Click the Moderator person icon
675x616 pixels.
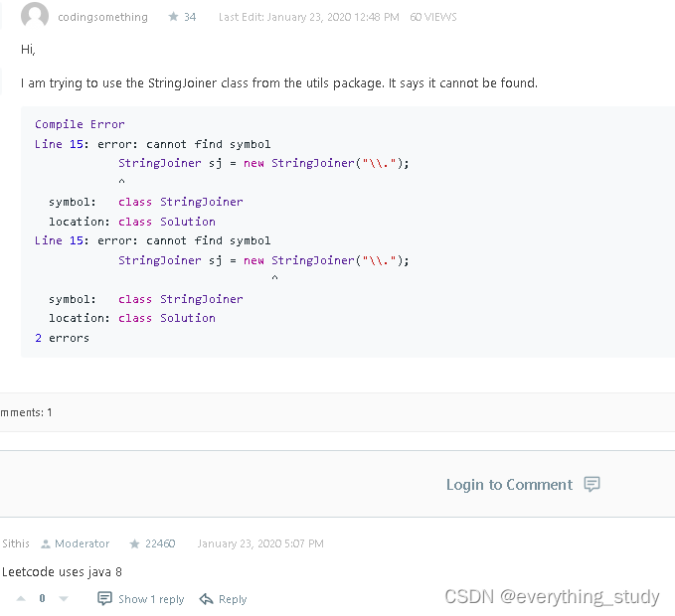tap(45, 543)
